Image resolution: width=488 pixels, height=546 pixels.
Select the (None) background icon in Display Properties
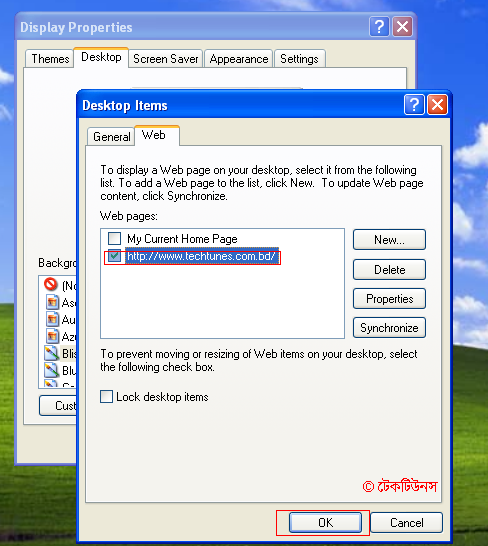(51, 284)
